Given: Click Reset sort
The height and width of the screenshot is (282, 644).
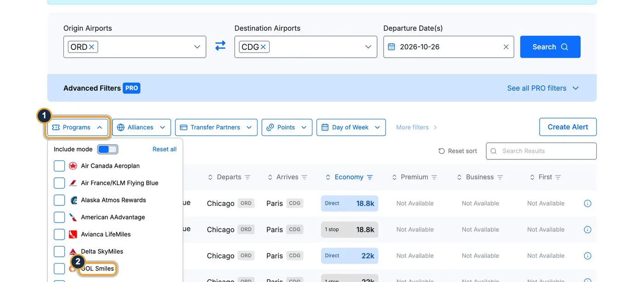Looking at the screenshot, I should click(458, 151).
